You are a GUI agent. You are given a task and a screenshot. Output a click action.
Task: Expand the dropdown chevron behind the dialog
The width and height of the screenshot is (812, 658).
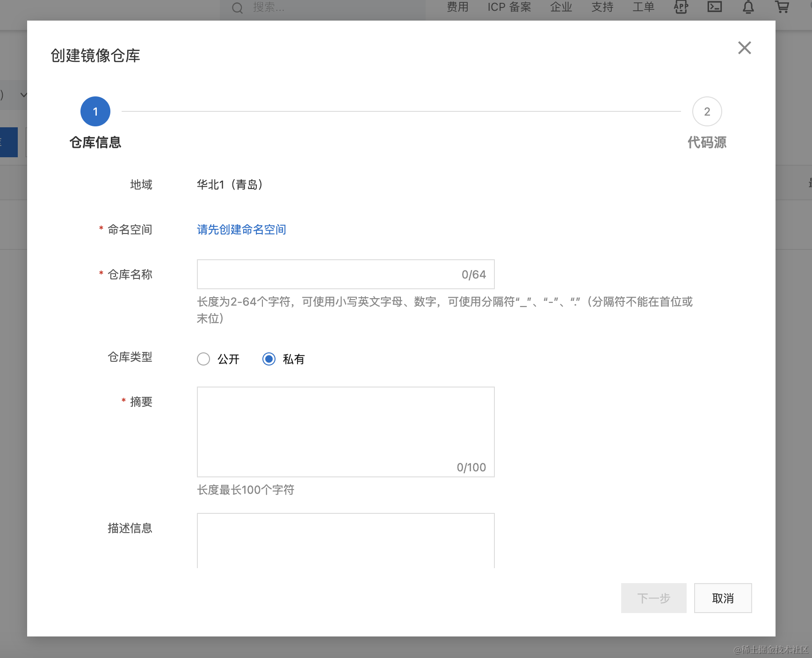point(23,95)
